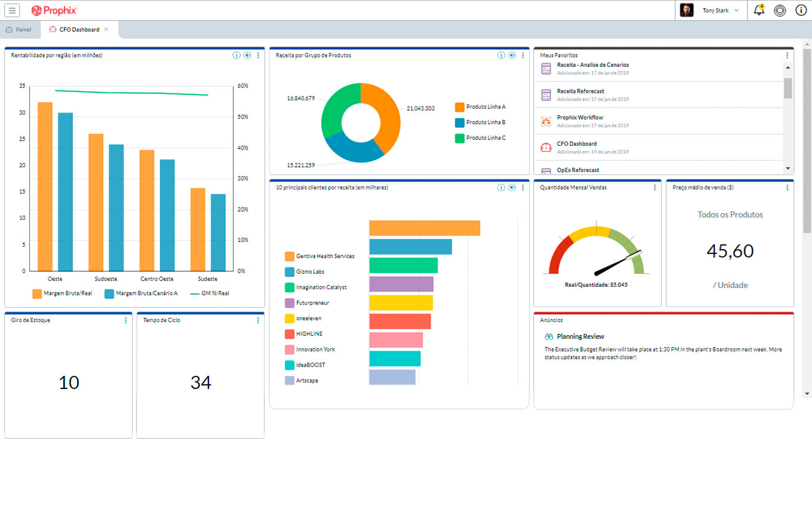
Task: Show info for Rentabilidade por região chart
Action: [236, 56]
